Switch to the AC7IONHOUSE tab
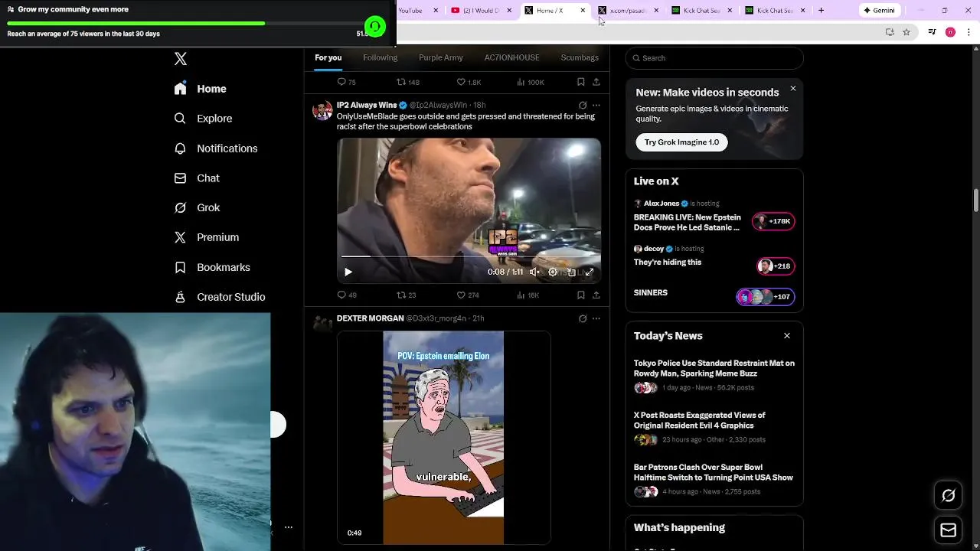Viewport: 980px width, 551px height. point(511,57)
